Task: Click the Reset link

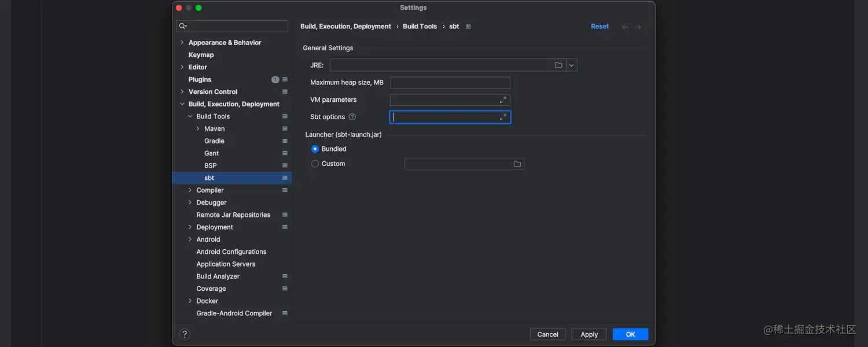Action: pos(599,27)
